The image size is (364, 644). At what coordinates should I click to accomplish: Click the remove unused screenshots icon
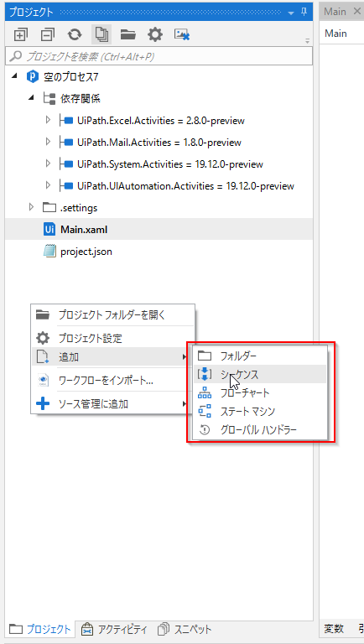click(182, 34)
